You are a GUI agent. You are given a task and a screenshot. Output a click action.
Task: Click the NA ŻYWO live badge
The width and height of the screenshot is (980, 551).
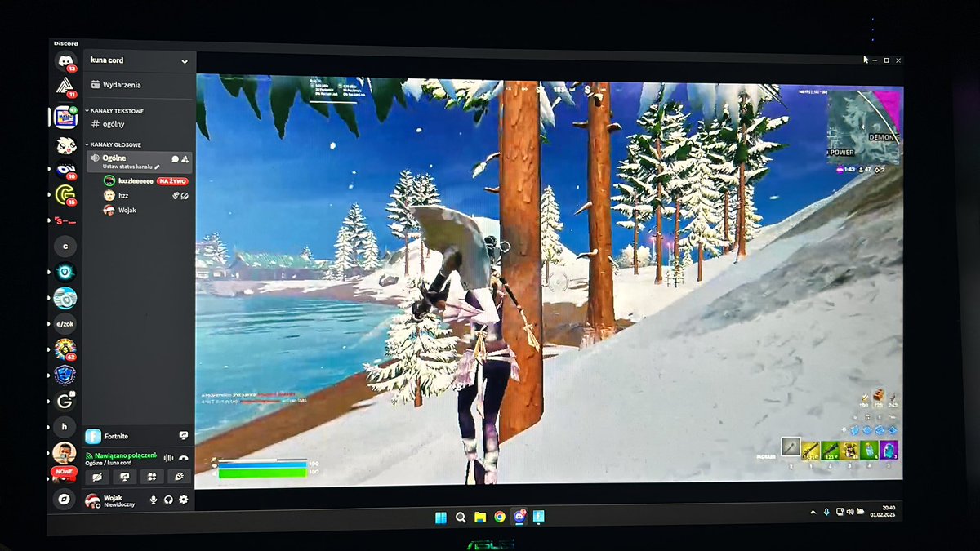[172, 180]
